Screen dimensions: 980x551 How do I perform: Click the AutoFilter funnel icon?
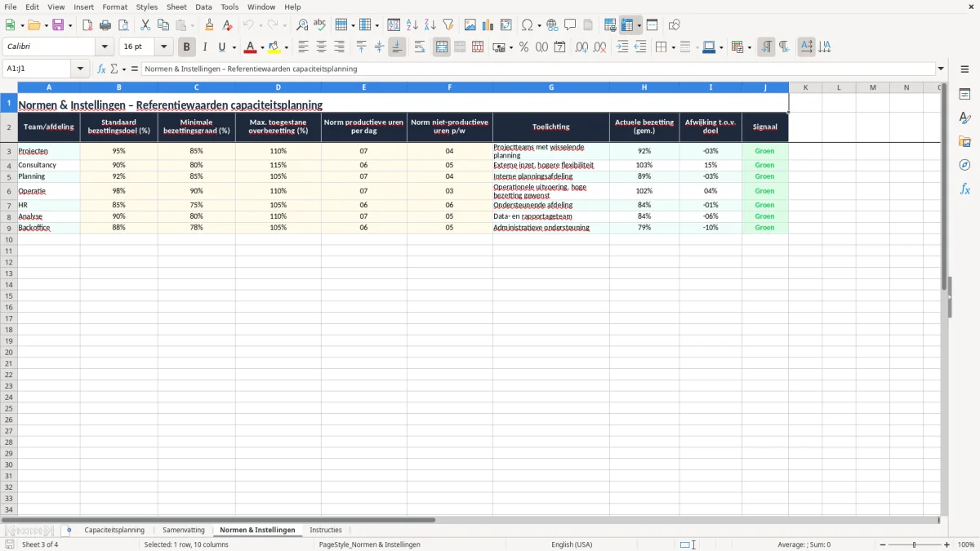[448, 25]
